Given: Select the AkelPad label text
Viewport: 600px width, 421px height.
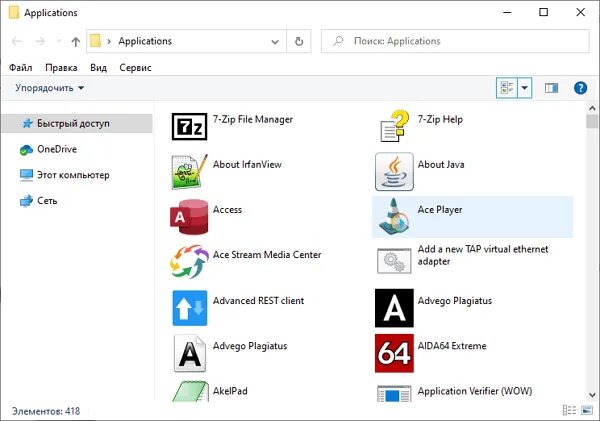Looking at the screenshot, I should (x=230, y=391).
